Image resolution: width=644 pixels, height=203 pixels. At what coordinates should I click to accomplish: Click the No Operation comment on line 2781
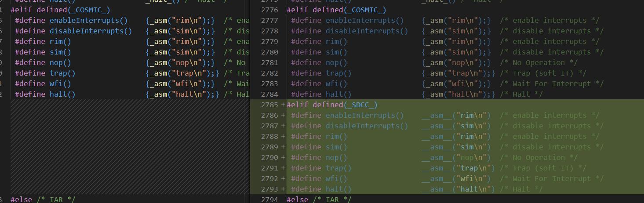(x=538, y=63)
